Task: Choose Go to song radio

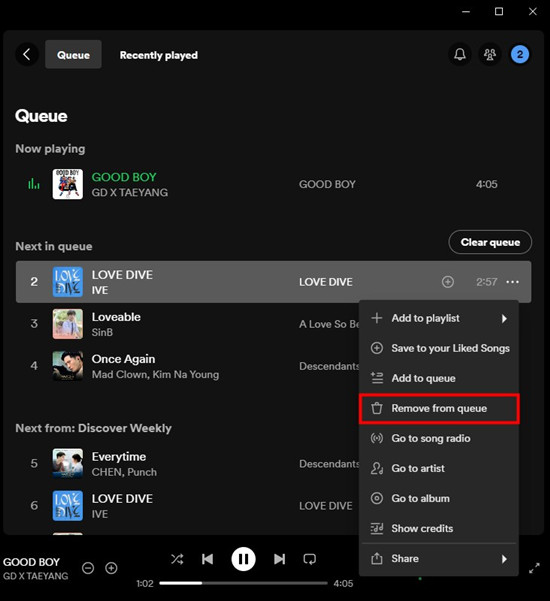Action: click(x=439, y=438)
